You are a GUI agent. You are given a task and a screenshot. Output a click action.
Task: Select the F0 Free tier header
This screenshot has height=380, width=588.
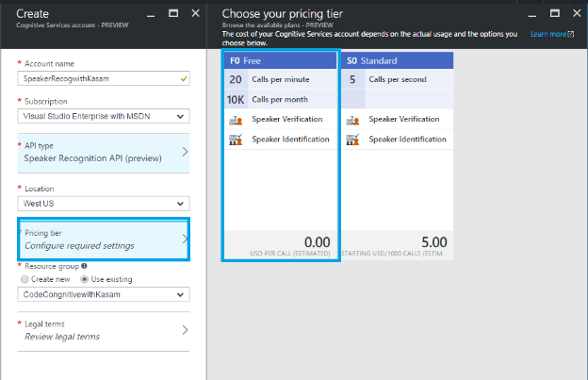(280, 60)
